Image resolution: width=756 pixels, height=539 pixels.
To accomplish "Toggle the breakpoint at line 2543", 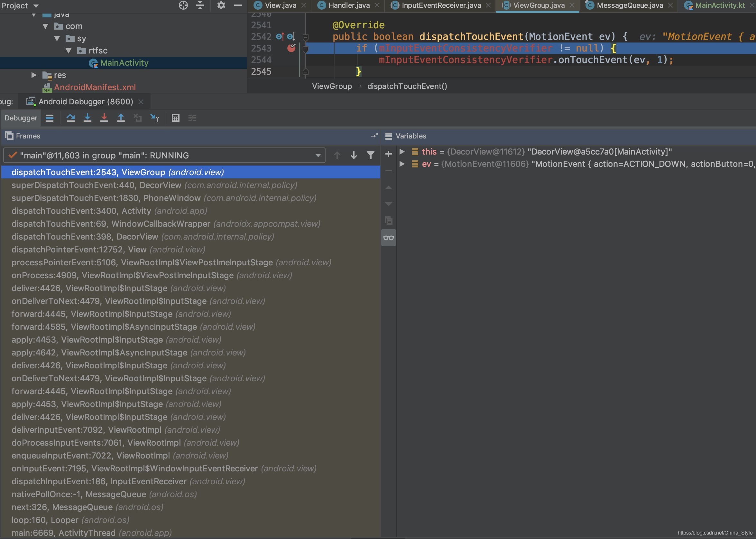I will 291,48.
